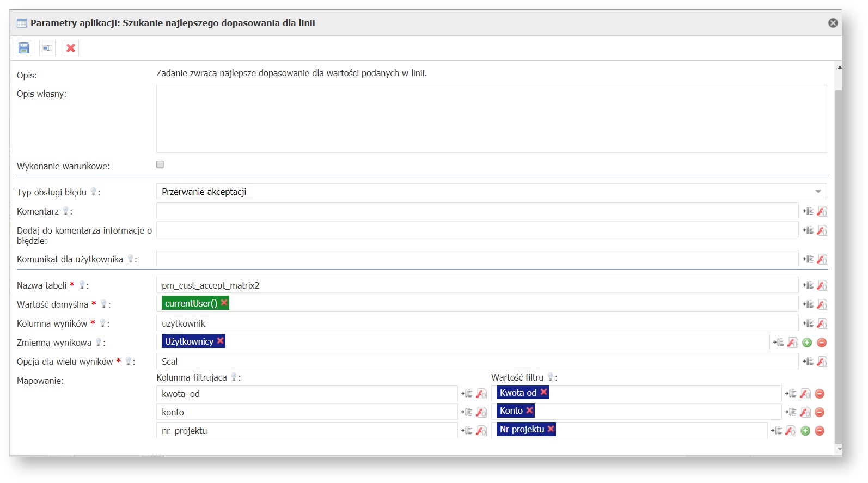
Task: Click insert variable icon for Nazwa tabeli
Action: point(808,285)
